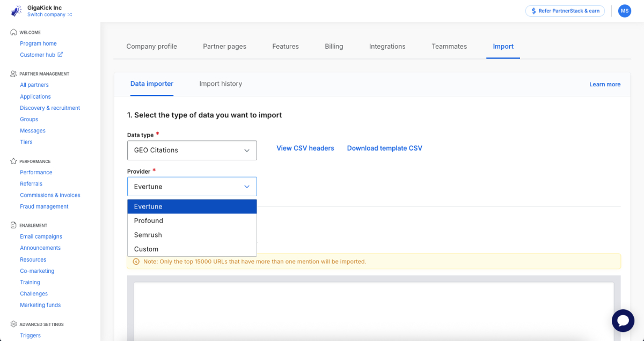Click the Partner Management people icon

(13, 73)
